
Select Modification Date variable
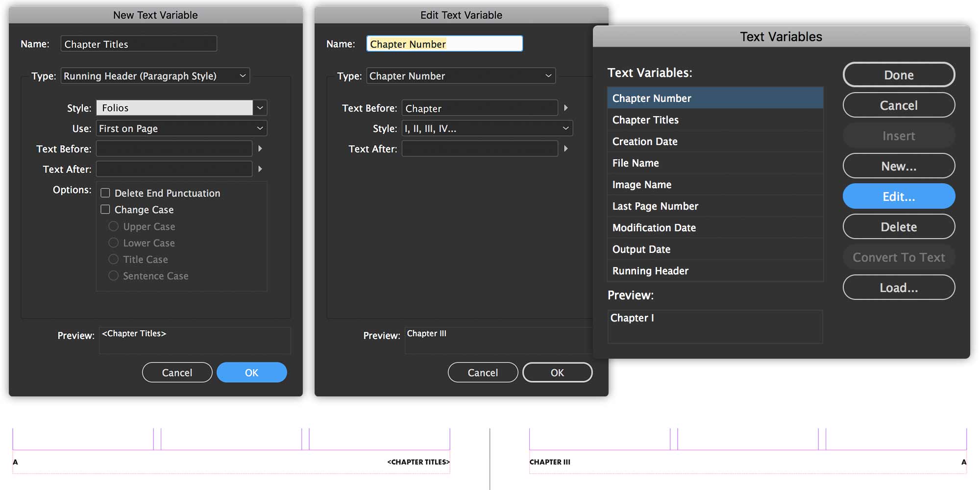point(715,227)
